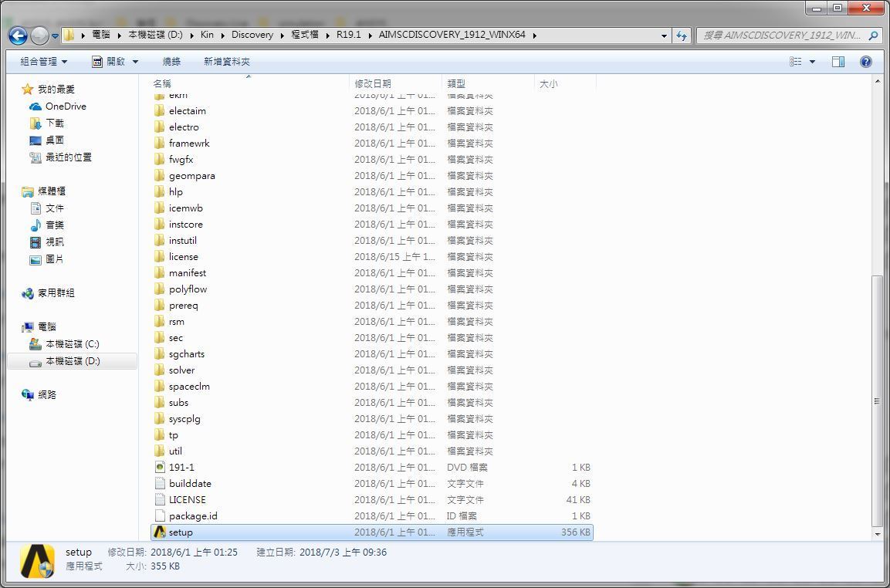
Task: Select the license folder icon
Action: pos(160,256)
